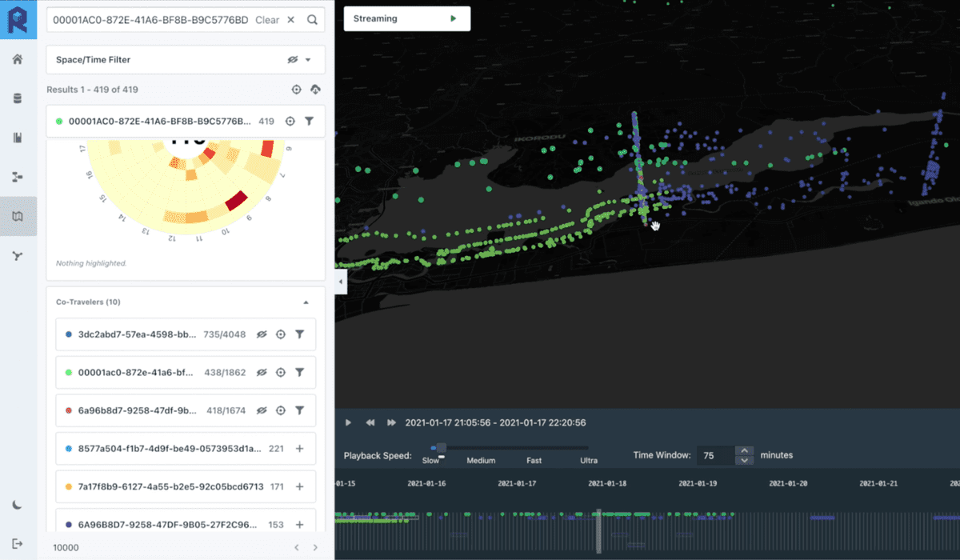This screenshot has width=960, height=560.
Task: Filter by co-traveler 00001ac0 funnel icon
Action: (299, 372)
